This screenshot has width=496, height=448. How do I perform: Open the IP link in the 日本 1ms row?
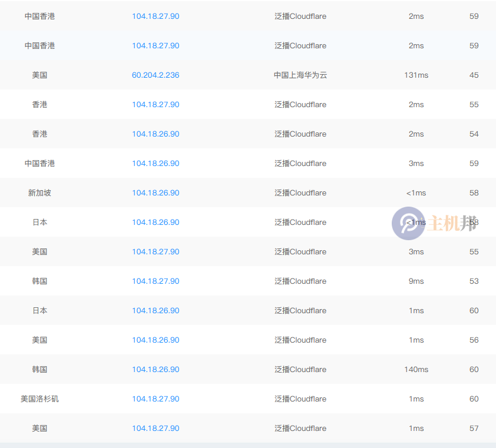(x=156, y=310)
